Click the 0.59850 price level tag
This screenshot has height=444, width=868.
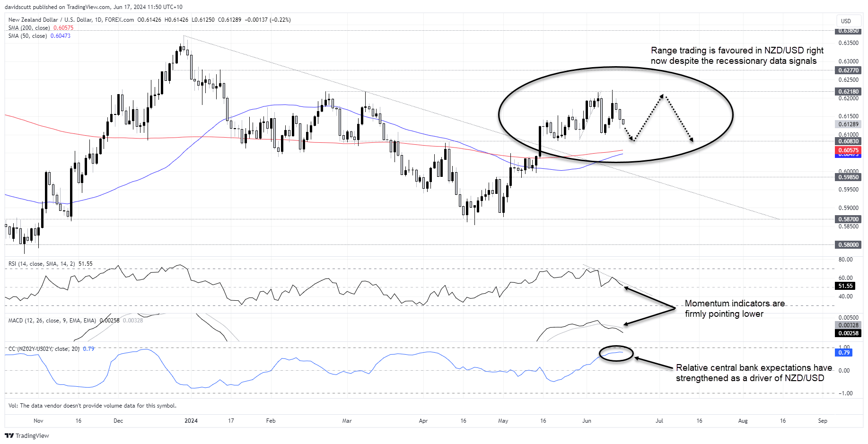point(848,177)
